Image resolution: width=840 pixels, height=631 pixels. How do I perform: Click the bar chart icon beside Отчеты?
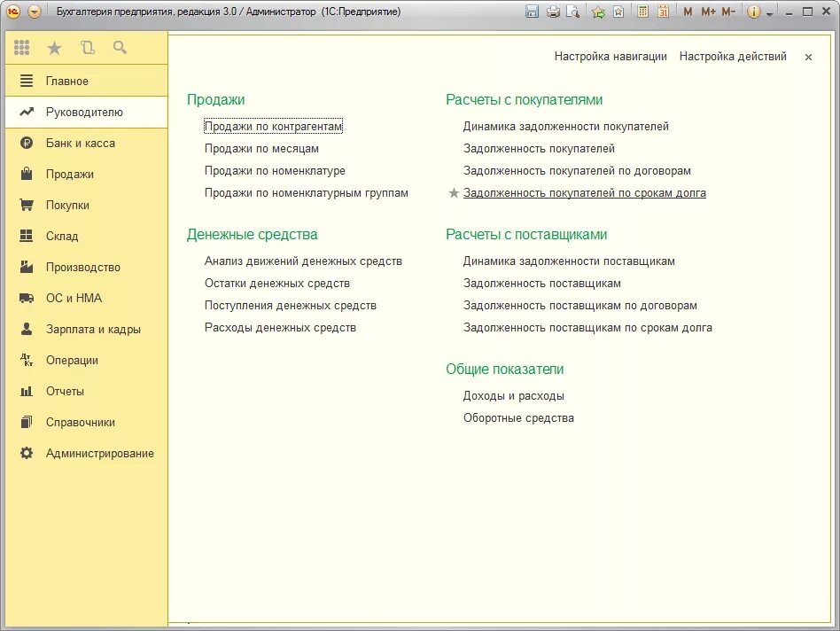[x=27, y=391]
